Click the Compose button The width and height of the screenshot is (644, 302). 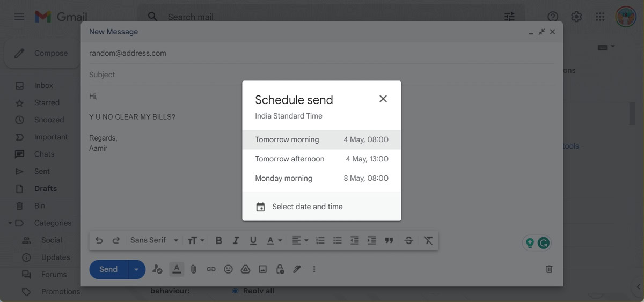click(43, 53)
